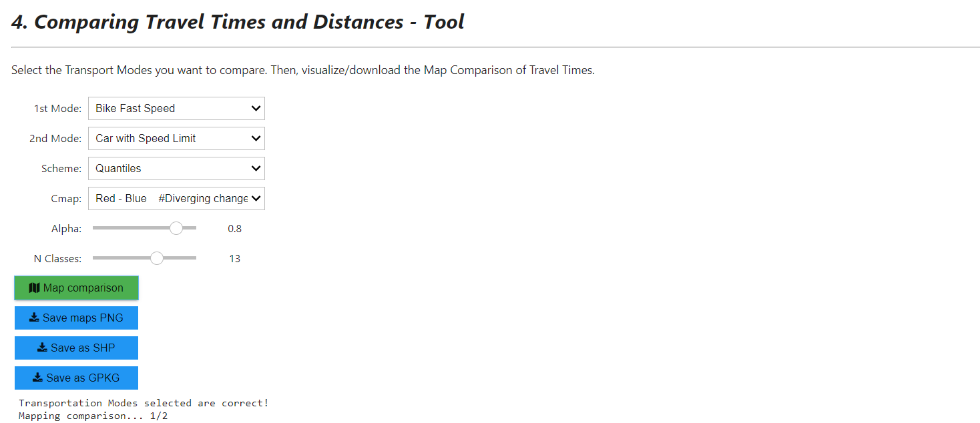The width and height of the screenshot is (980, 423).
Task: Click download icon on Save as SHP
Action: coord(42,348)
